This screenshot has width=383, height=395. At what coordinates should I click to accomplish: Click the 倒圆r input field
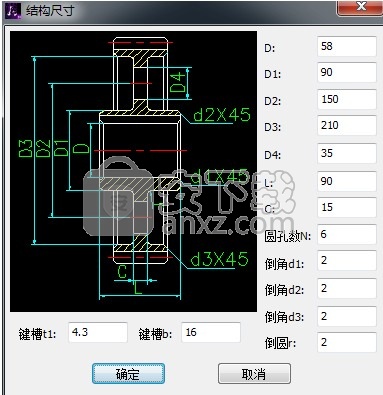tap(347, 342)
